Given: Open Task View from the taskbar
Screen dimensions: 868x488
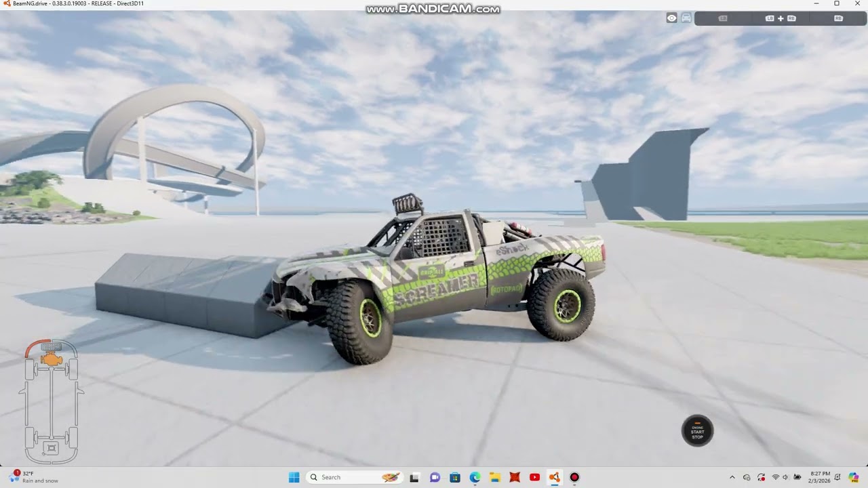Looking at the screenshot, I should point(414,477).
